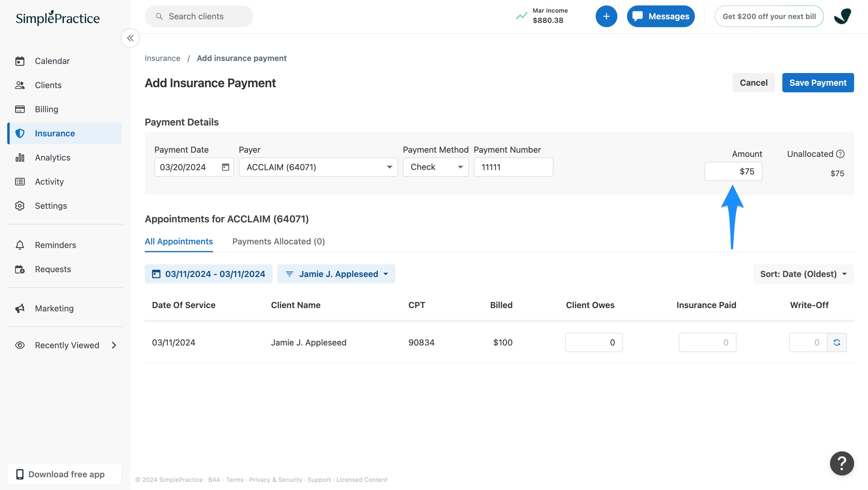The image size is (868, 490).
Task: Click the CPT code 90834 cell
Action: click(x=421, y=342)
